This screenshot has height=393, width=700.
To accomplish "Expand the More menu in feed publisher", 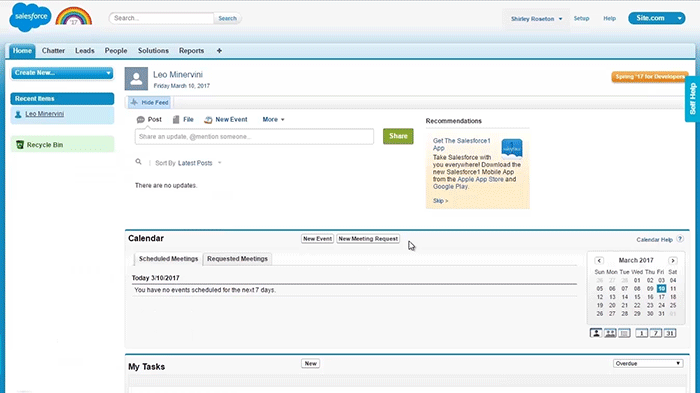I will [273, 120].
